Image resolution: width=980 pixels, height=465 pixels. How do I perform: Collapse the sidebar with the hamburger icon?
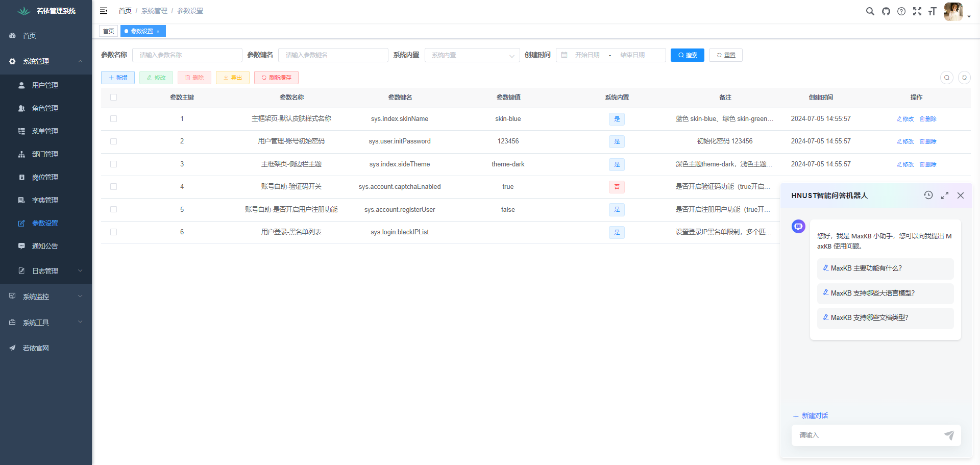[x=104, y=11]
